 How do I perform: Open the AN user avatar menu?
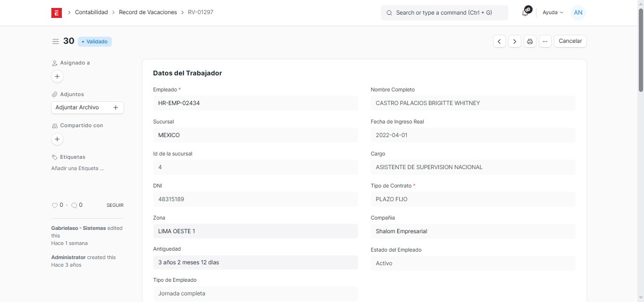point(578,13)
